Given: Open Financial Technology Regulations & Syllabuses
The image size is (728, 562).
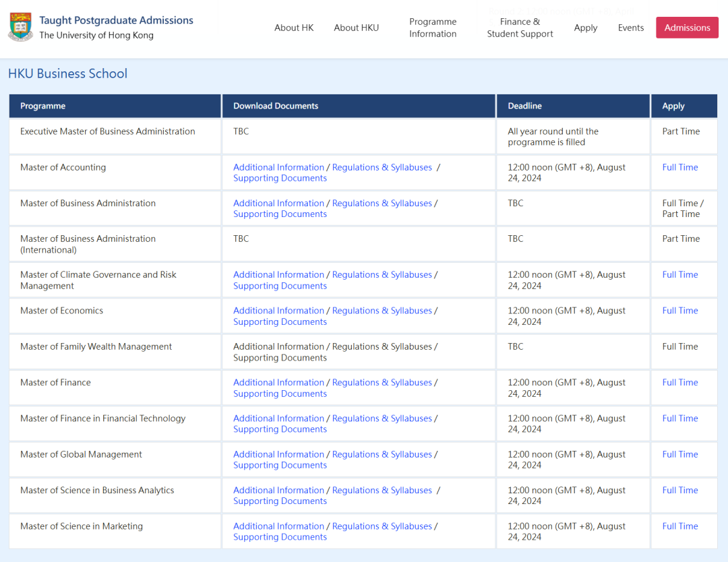Looking at the screenshot, I should tap(382, 418).
